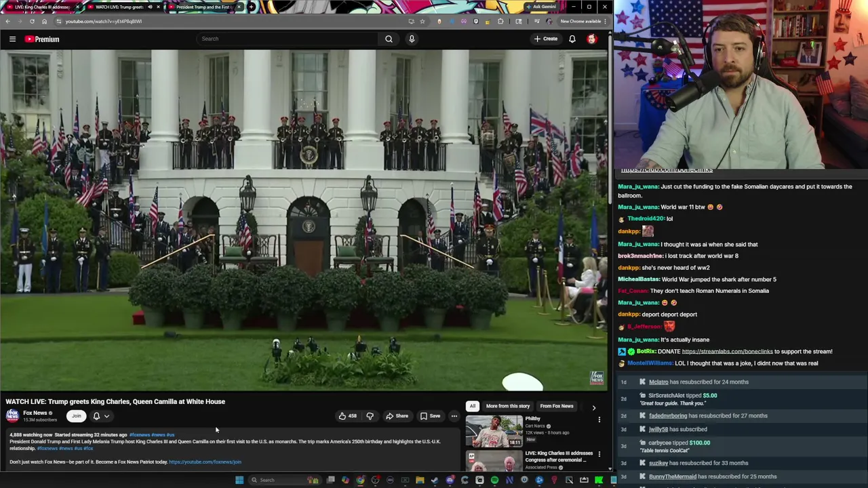Screen dimensions: 868x488
Task: Like the video with thumbs-up button
Action: [x=347, y=416]
